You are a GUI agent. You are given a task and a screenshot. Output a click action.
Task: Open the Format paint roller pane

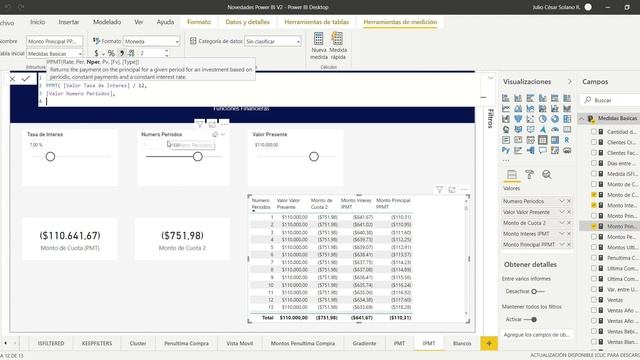coord(529,175)
